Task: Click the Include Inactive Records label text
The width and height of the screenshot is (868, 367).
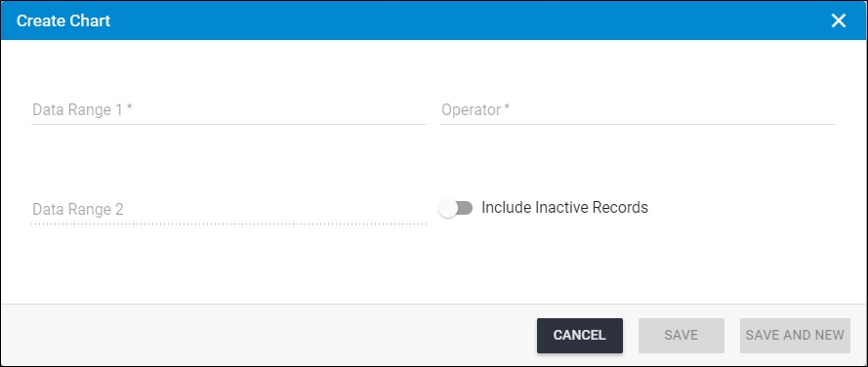Action: click(564, 208)
